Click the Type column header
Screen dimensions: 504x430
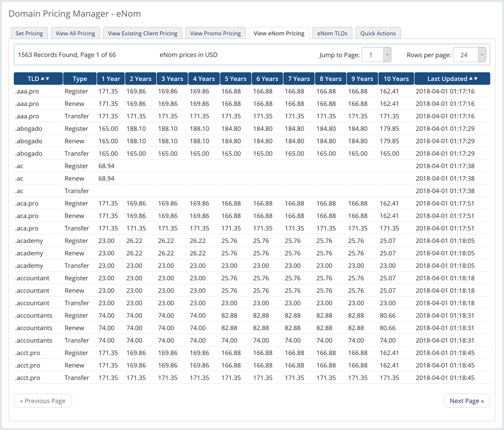tap(80, 79)
